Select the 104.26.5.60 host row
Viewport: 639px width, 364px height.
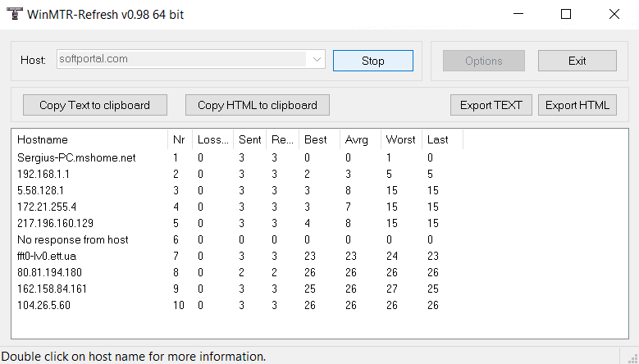pyautogui.click(x=43, y=305)
